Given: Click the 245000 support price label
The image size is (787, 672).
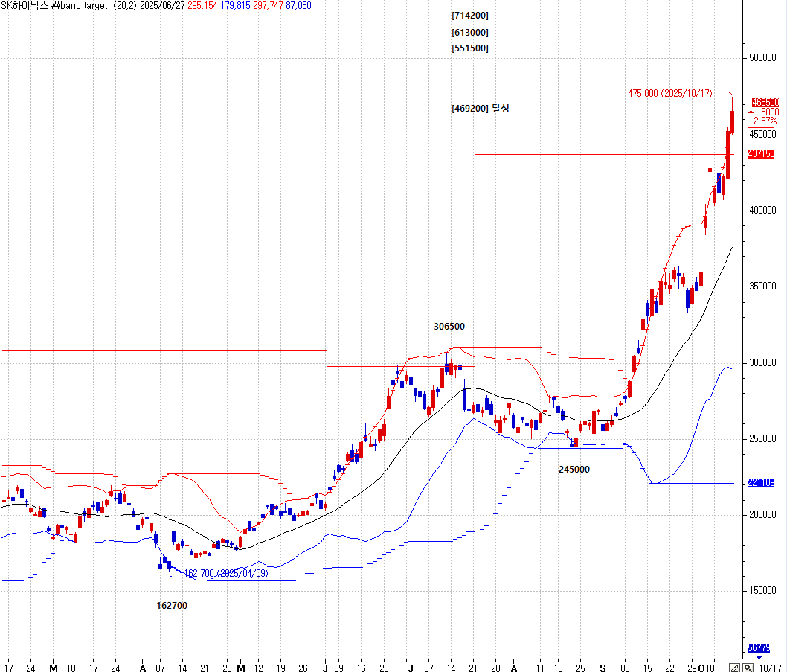Looking at the screenshot, I should (574, 470).
